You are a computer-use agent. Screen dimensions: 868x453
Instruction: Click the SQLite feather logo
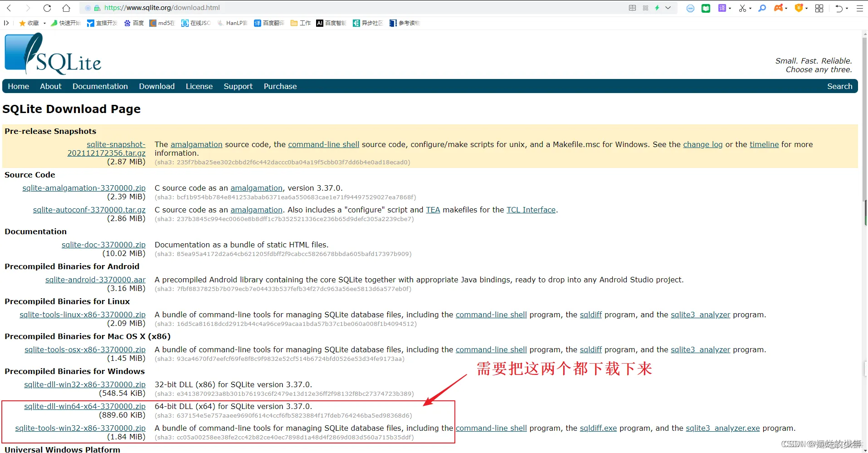(53, 54)
